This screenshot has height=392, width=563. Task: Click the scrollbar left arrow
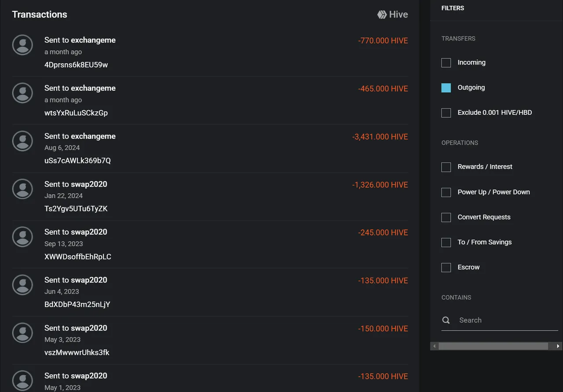pyautogui.click(x=435, y=346)
